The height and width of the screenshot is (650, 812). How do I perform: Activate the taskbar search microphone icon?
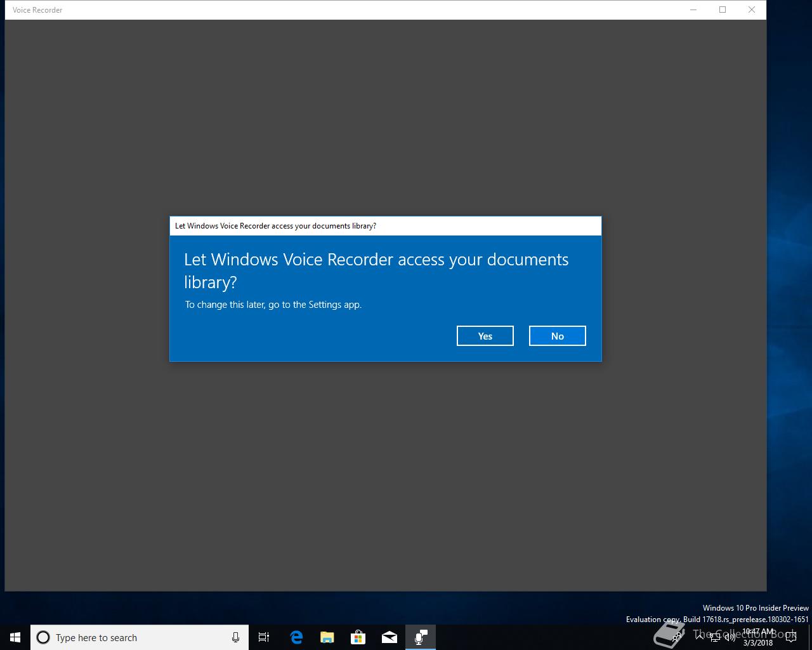(x=235, y=637)
